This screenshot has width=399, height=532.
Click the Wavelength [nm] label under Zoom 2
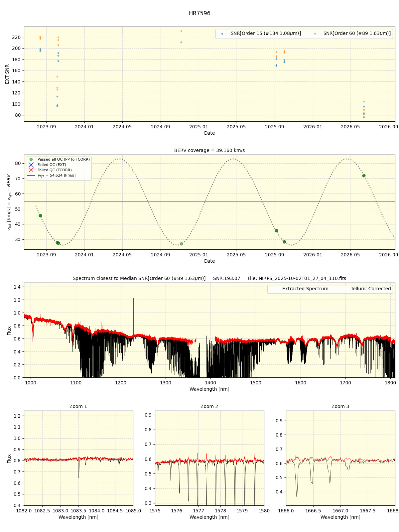(209, 517)
